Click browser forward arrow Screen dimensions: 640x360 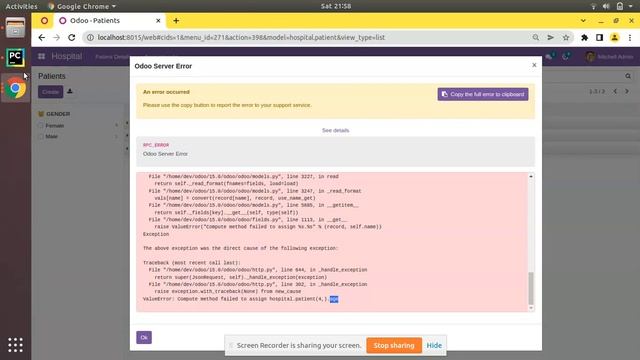pos(56,38)
